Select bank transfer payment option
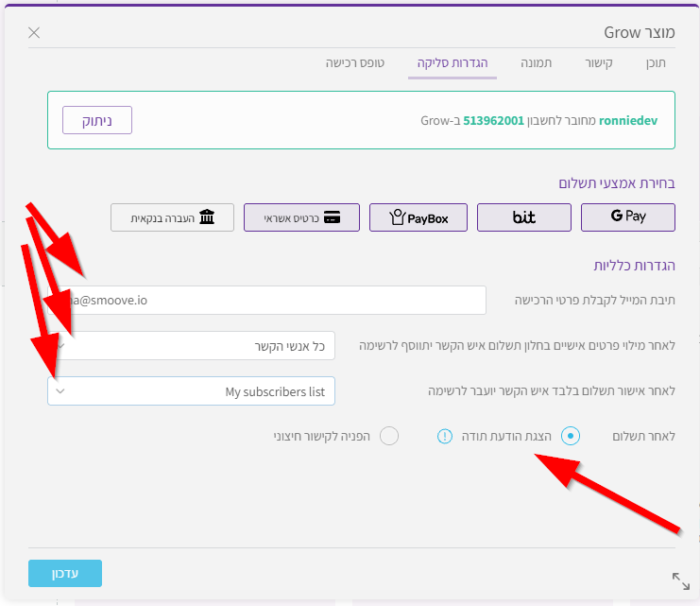The image size is (700, 606). [172, 217]
